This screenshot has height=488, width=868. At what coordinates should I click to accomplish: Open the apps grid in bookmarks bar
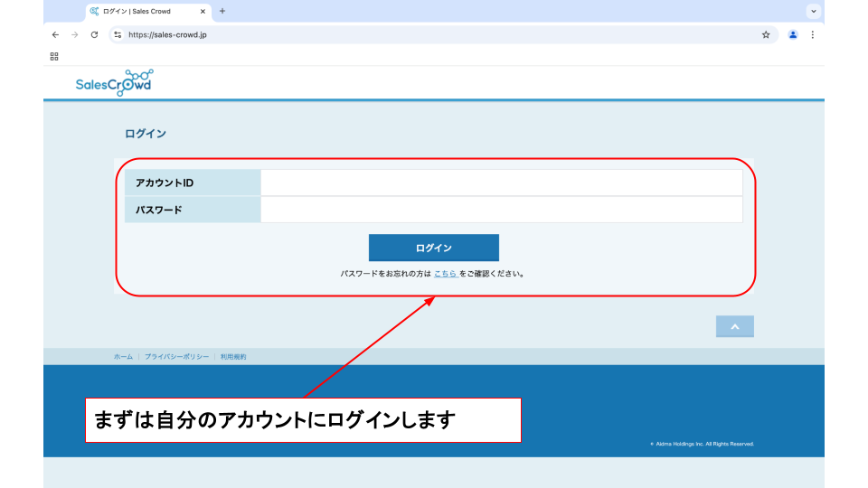pyautogui.click(x=54, y=56)
